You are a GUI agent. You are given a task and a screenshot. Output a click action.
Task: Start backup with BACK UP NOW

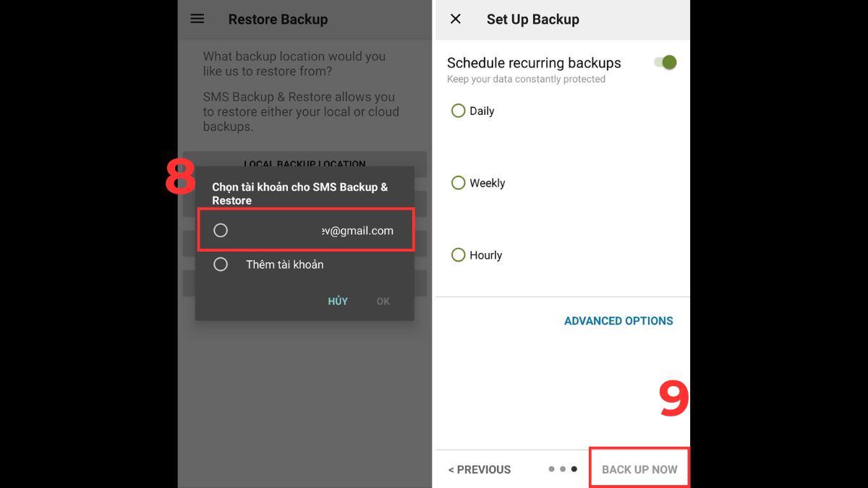[x=639, y=469]
